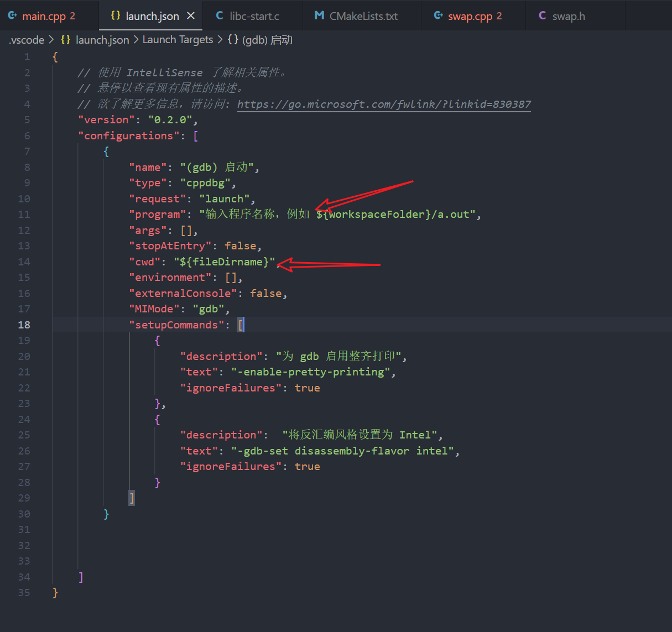Open the main.cpp editor tab

click(44, 16)
